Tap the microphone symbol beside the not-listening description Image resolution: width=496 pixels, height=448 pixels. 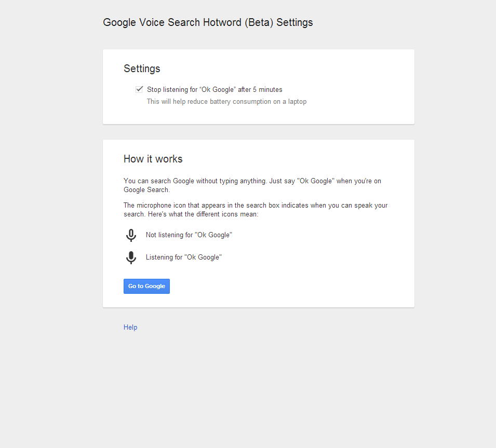click(x=131, y=235)
